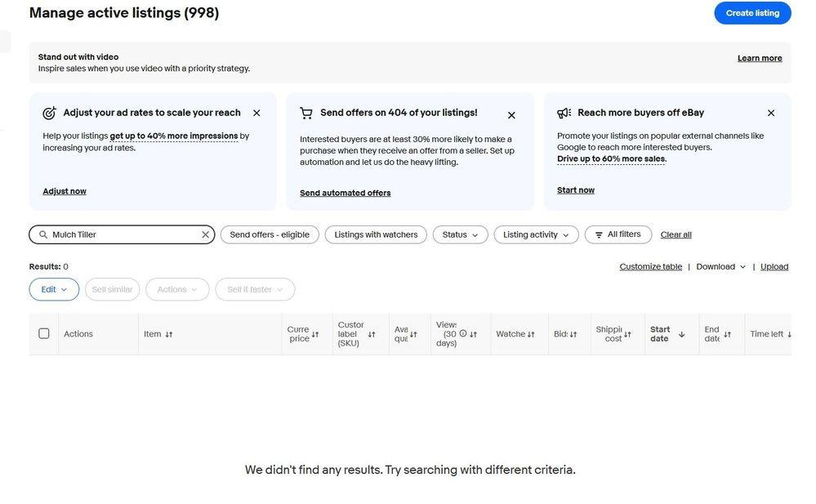Toggle Send offers - eligible filter
This screenshot has height=504, width=816.
[x=270, y=234]
